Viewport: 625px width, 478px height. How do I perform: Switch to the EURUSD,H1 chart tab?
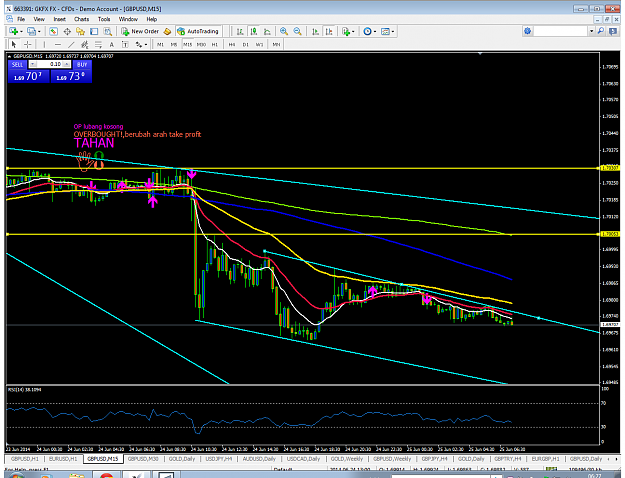click(x=63, y=459)
